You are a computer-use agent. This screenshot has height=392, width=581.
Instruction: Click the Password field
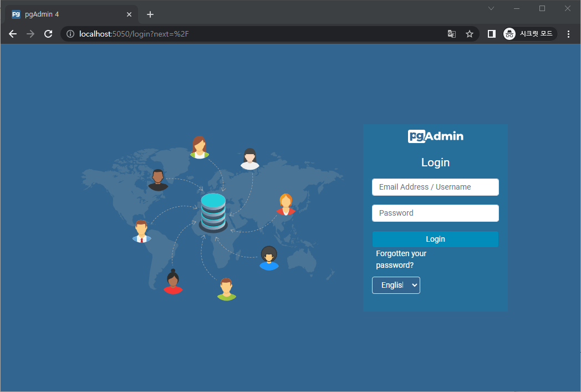coord(435,213)
